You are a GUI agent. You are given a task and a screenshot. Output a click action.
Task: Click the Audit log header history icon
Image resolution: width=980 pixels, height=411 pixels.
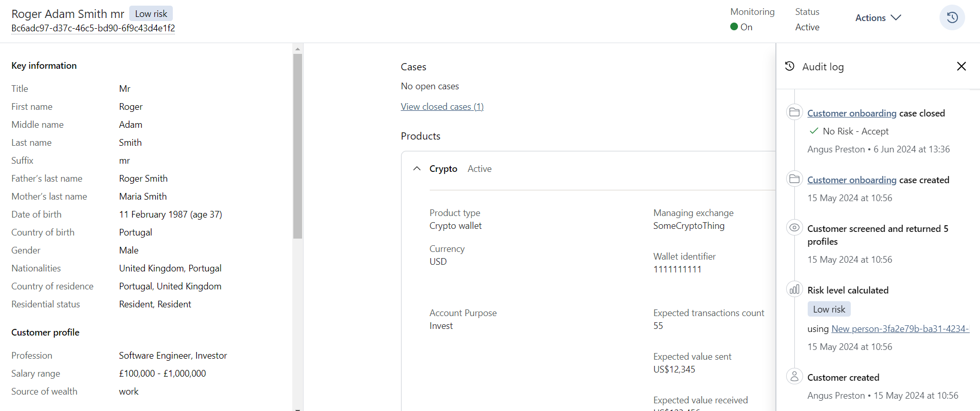coord(790,66)
